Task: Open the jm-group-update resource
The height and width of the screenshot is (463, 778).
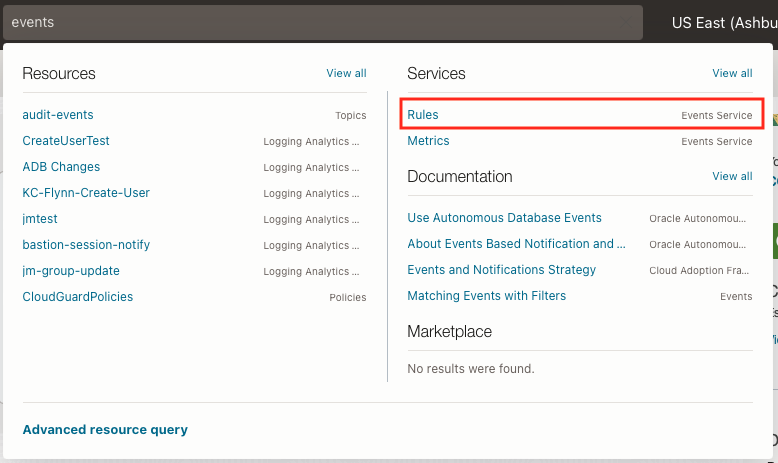Action: pos(71,271)
